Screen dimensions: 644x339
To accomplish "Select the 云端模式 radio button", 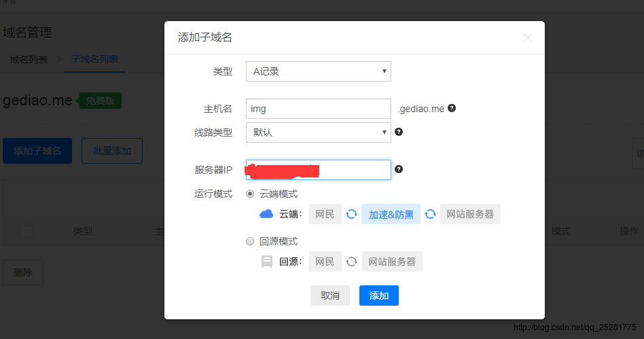I will 250,194.
